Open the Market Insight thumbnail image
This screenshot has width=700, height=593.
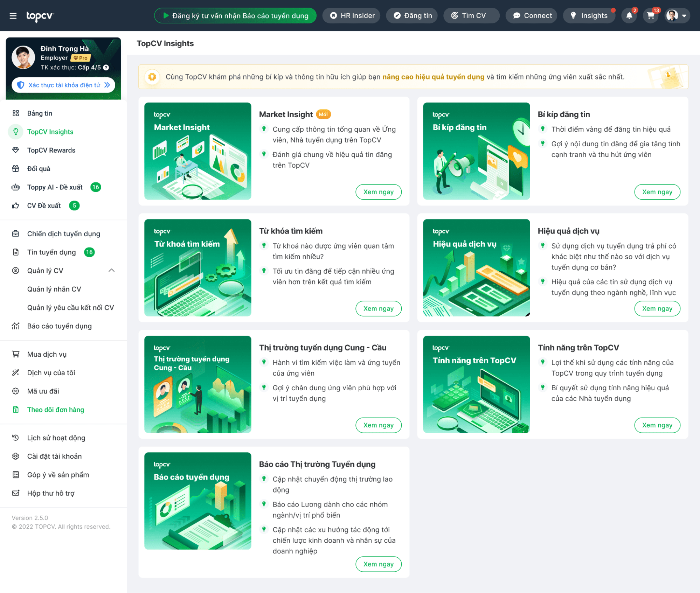pyautogui.click(x=198, y=151)
